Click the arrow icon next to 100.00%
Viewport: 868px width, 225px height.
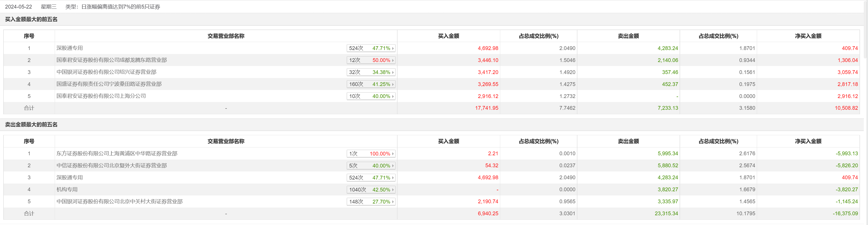[393, 154]
